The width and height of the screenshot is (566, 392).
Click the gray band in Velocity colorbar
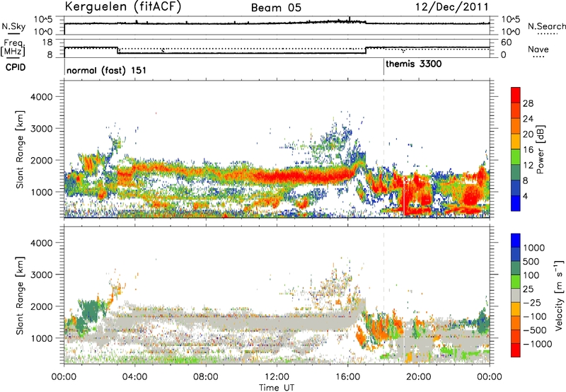click(x=516, y=295)
